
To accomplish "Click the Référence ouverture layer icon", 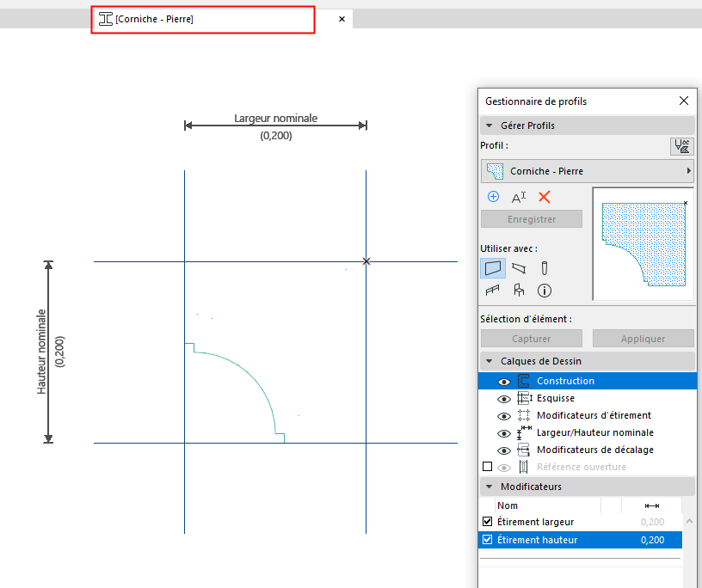I will pos(523,467).
